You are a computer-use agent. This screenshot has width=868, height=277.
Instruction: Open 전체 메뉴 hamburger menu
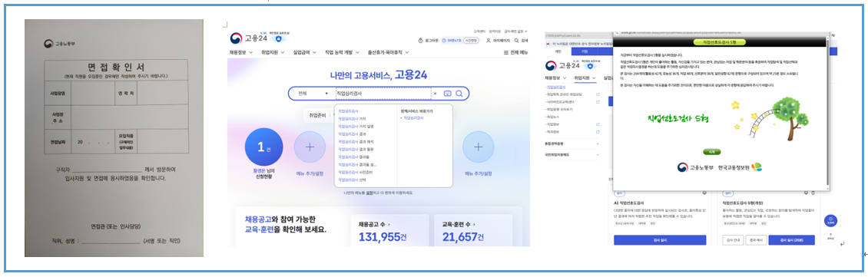pos(515,52)
